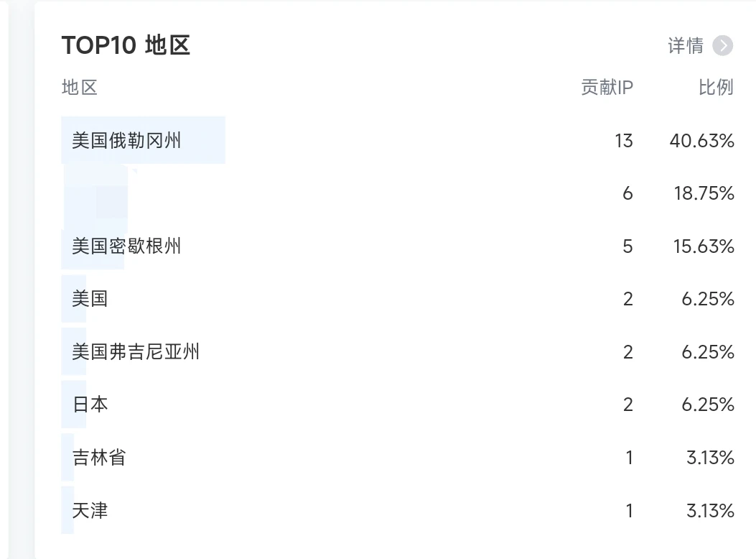Screen dimensions: 756x559
Task: Click the 地区 column header
Action: [79, 88]
